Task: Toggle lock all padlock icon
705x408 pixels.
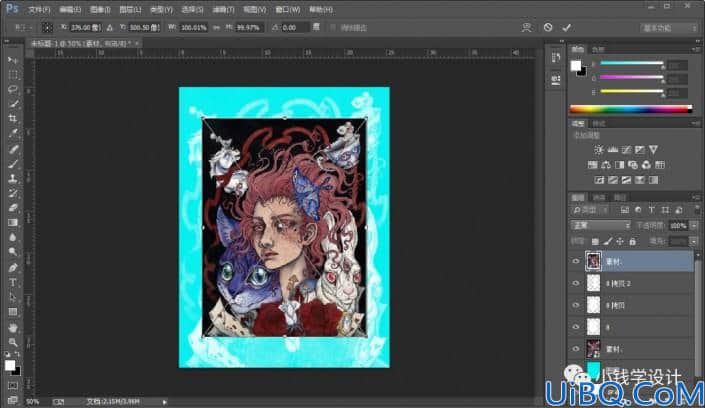Action: tap(633, 242)
